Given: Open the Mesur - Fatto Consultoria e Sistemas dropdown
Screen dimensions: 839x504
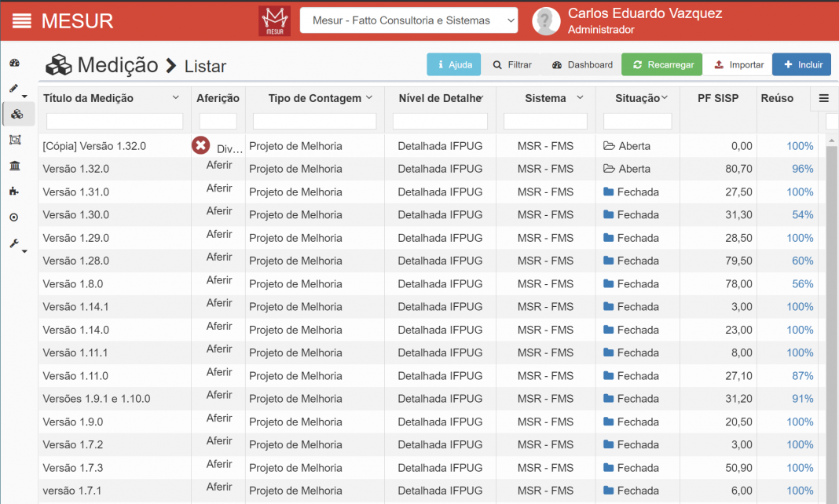Looking at the screenshot, I should pyautogui.click(x=409, y=20).
